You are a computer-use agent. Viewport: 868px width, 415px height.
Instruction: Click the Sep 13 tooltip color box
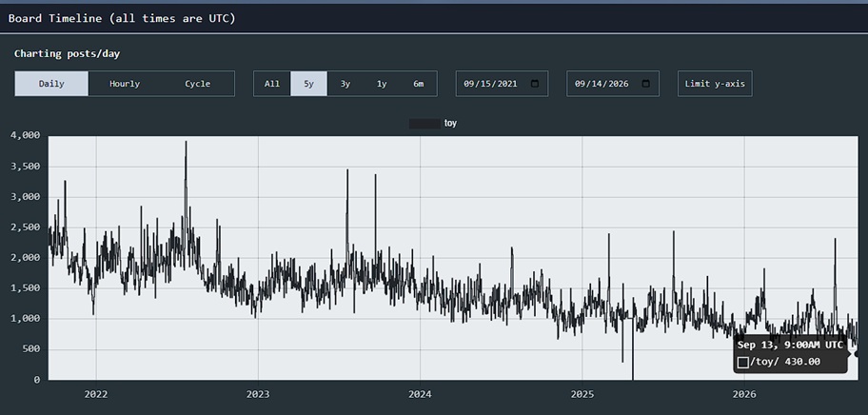(x=743, y=363)
